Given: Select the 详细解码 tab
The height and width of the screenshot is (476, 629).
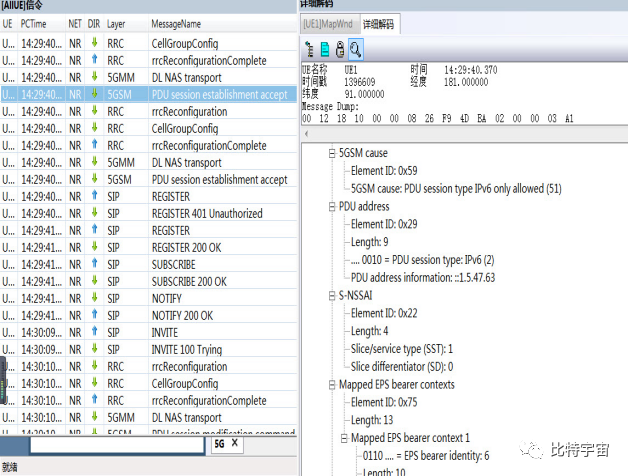Looking at the screenshot, I should click(379, 24).
